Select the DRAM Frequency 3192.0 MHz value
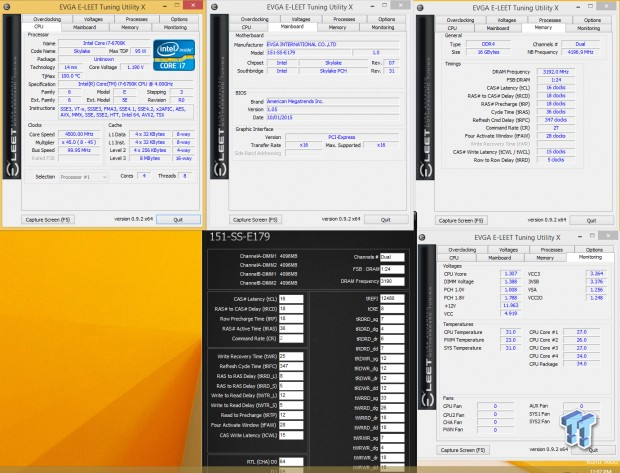 [556, 72]
